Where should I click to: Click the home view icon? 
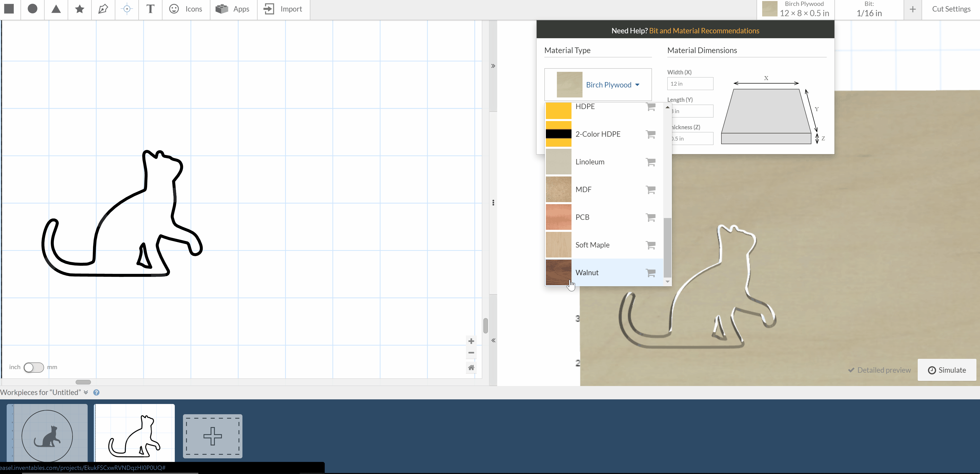tap(471, 367)
